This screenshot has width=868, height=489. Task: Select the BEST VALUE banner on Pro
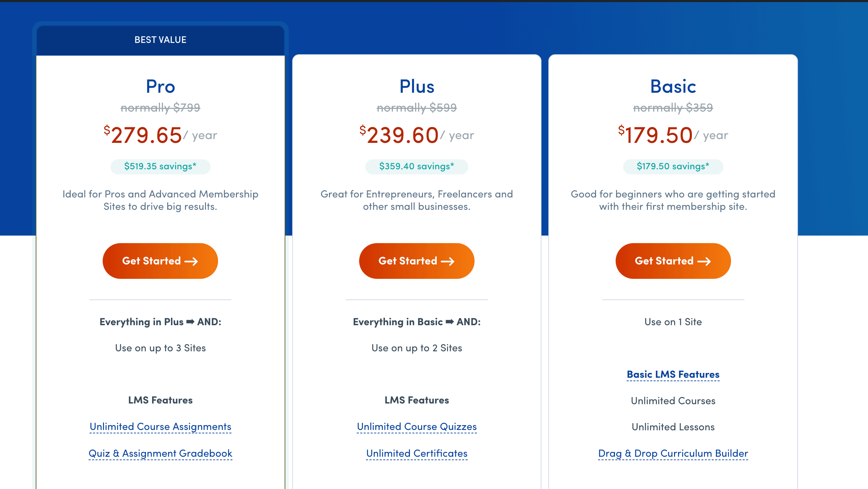tap(160, 40)
